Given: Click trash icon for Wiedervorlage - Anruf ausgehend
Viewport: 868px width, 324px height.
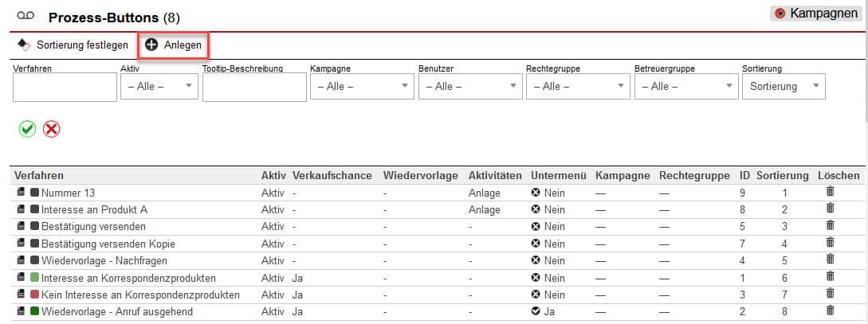Looking at the screenshot, I should (x=830, y=311).
